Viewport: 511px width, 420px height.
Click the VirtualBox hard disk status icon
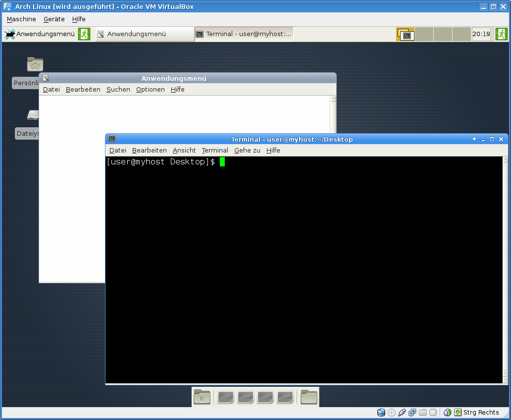pos(381,413)
